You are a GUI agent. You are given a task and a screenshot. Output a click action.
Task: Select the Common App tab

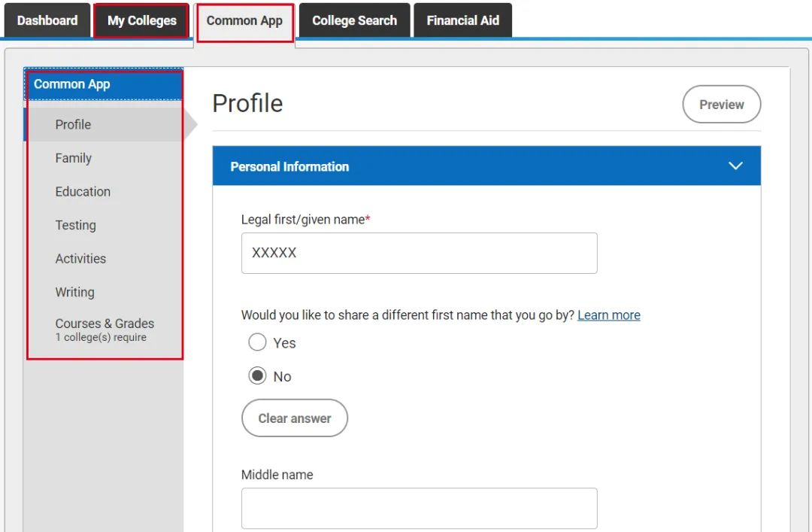pyautogui.click(x=244, y=20)
